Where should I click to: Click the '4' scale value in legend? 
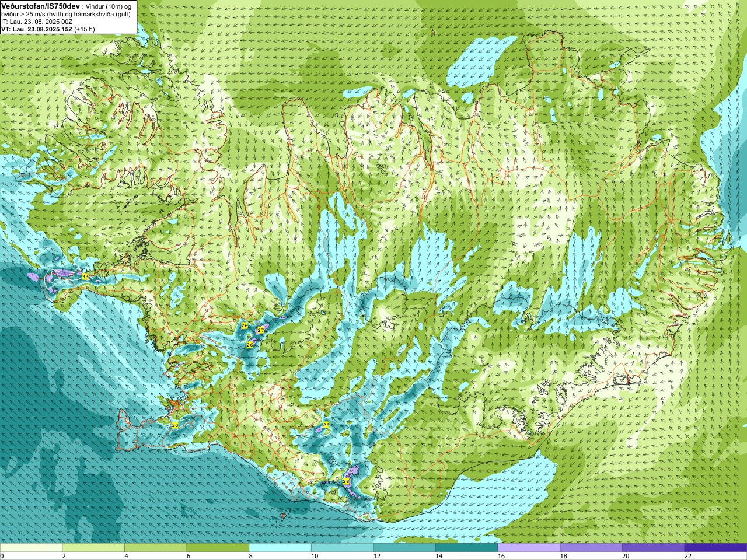(x=126, y=556)
